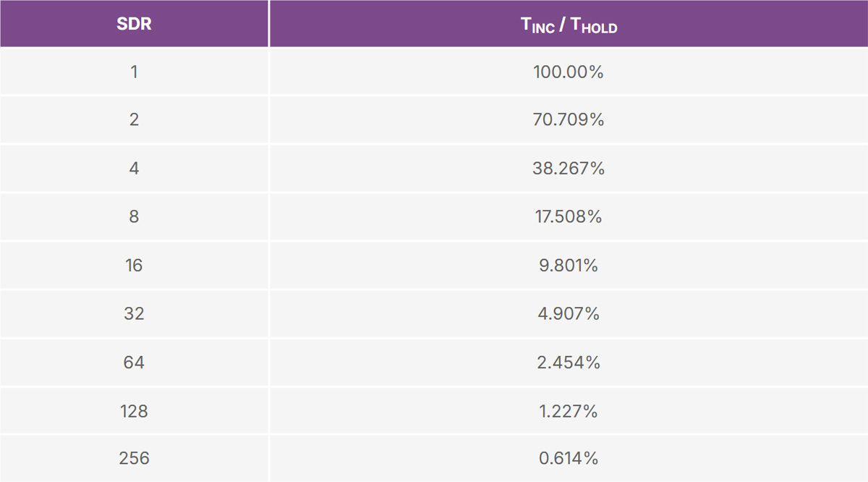
Task: Click the 2.454% cell
Action: pyautogui.click(x=569, y=362)
